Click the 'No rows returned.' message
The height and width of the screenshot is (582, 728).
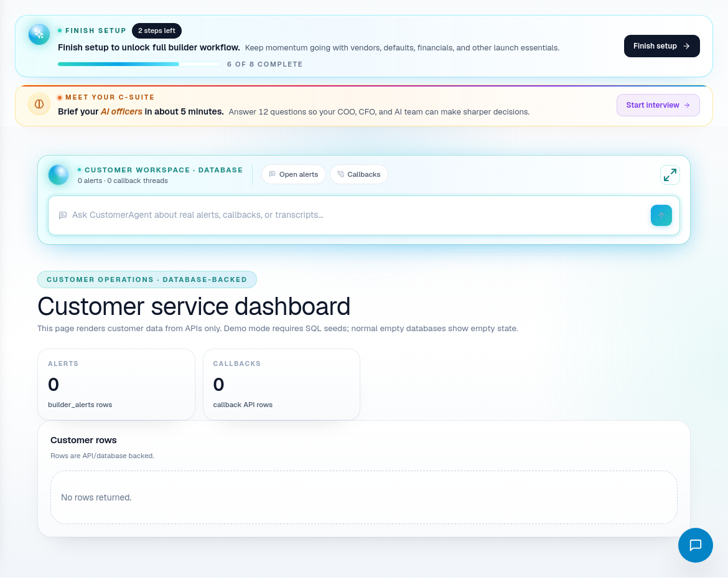[96, 497]
